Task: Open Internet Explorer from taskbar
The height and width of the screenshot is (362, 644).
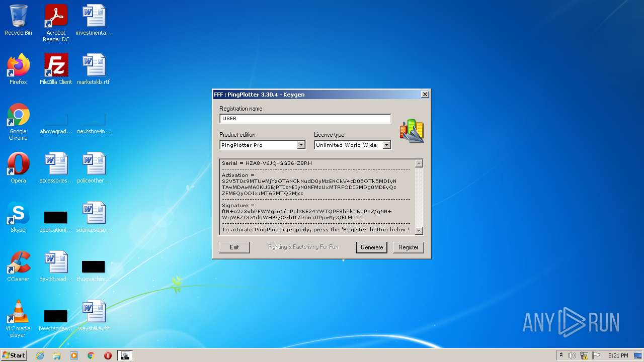Action: tap(40, 355)
